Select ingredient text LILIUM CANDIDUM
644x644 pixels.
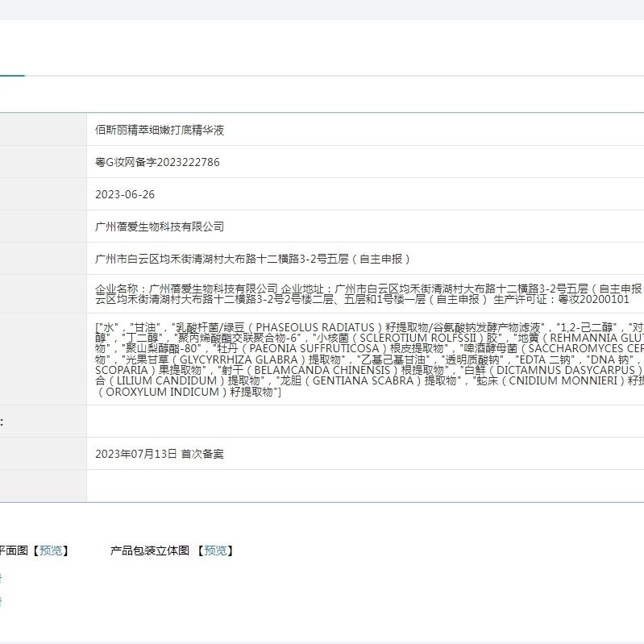[167, 380]
